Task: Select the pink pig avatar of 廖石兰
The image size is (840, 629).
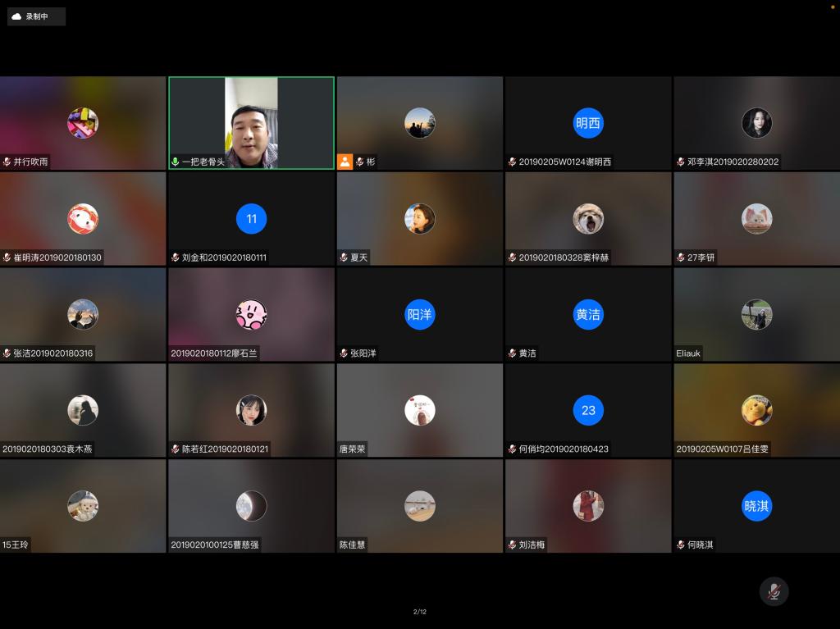Action: (251, 315)
